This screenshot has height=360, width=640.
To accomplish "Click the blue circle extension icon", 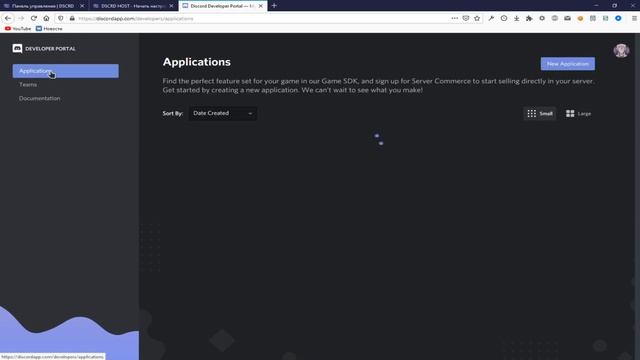I will 618,18.
